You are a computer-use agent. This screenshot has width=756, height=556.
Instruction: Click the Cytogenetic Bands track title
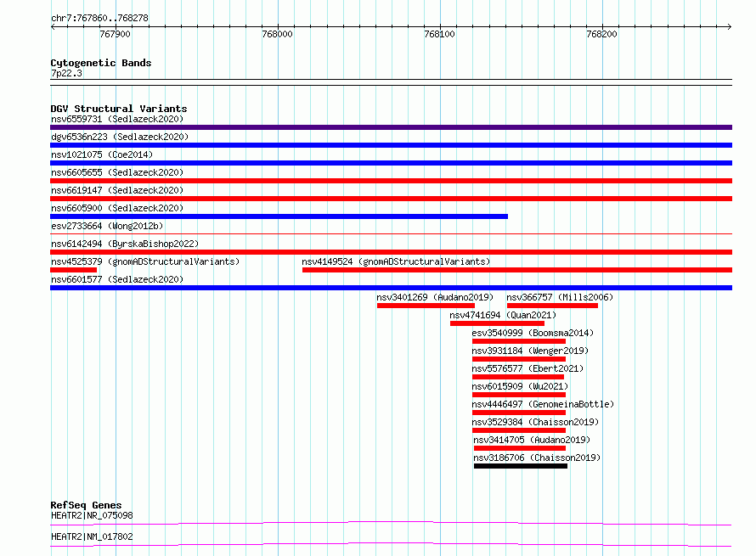[101, 63]
